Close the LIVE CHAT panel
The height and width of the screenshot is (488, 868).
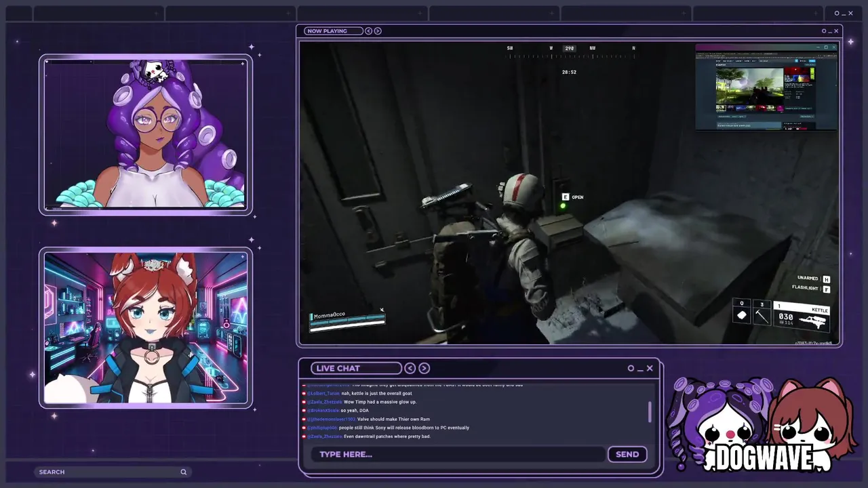[650, 368]
